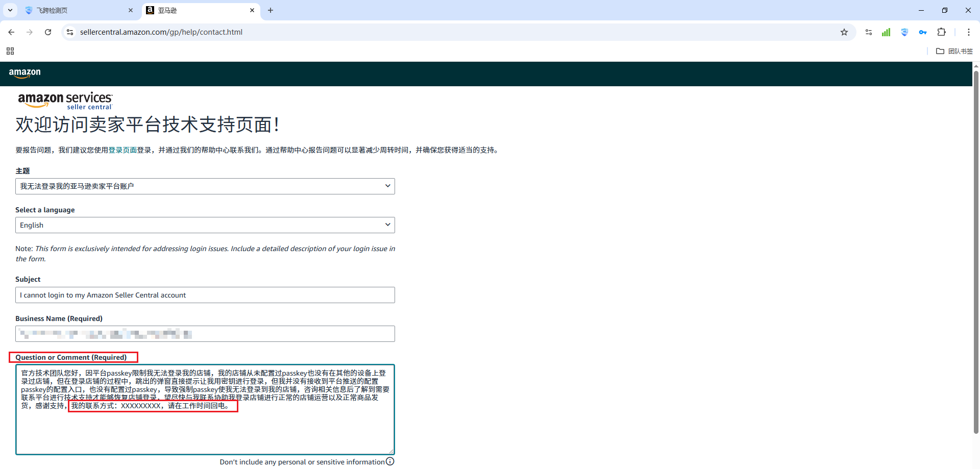Open the Chrome three-dot menu
Screen dimensions: 980x469
[969, 32]
